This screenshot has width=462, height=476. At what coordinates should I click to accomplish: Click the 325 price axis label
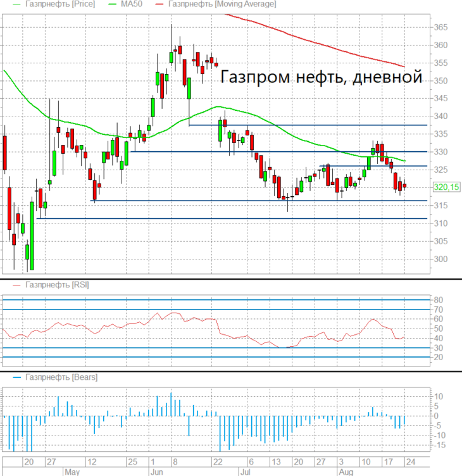pyautogui.click(x=440, y=170)
